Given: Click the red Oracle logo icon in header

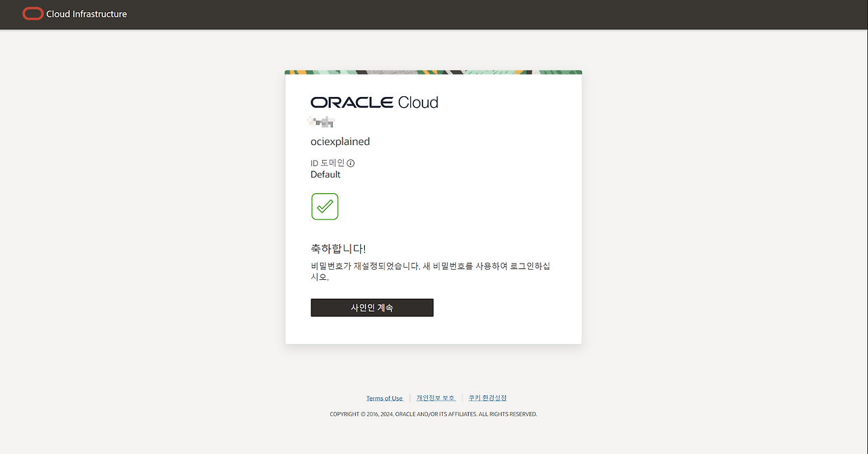Looking at the screenshot, I should pos(33,14).
